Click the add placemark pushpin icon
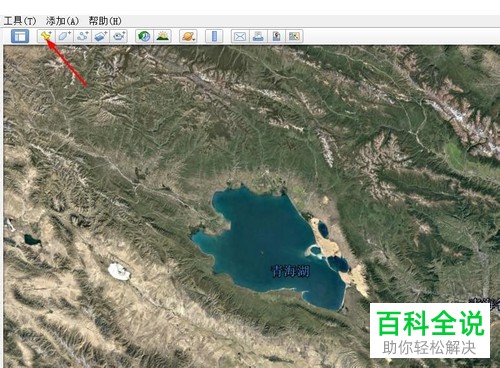 [x=46, y=36]
